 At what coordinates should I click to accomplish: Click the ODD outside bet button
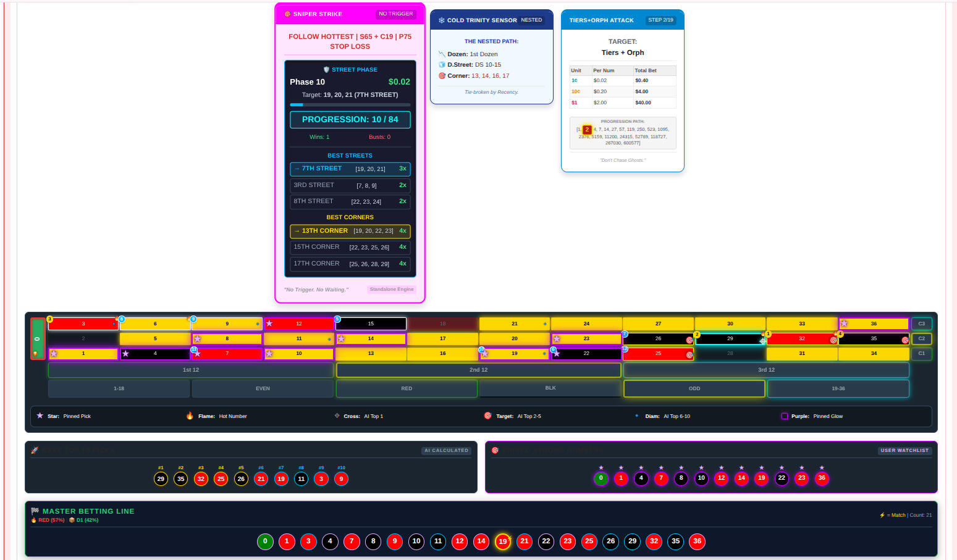(694, 388)
